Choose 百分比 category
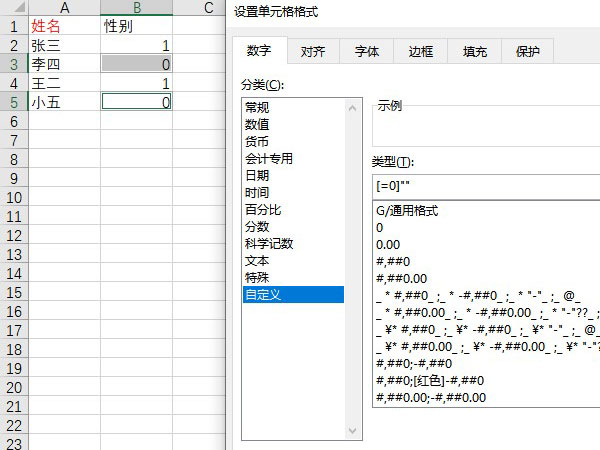The image size is (600, 450). click(293, 210)
